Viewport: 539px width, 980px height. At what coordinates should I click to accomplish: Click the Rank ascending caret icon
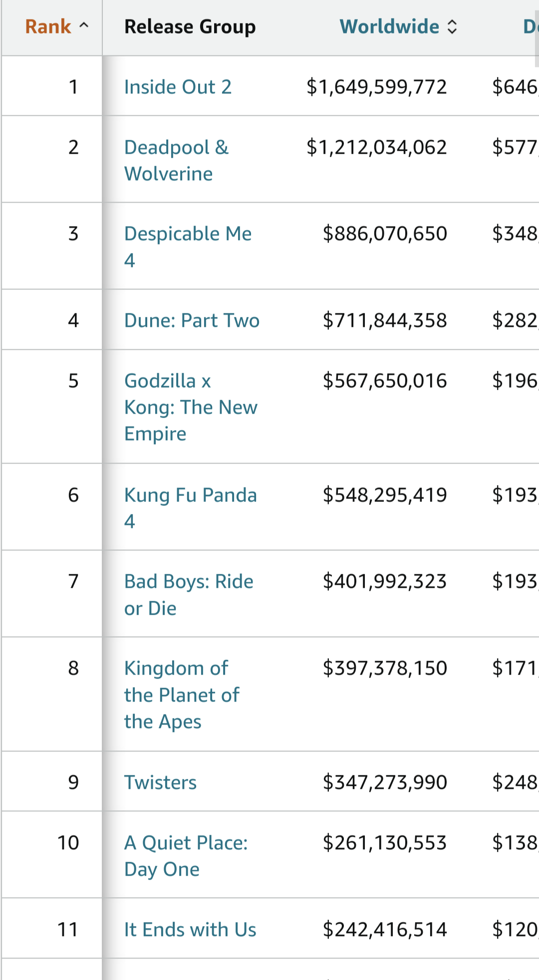(84, 25)
